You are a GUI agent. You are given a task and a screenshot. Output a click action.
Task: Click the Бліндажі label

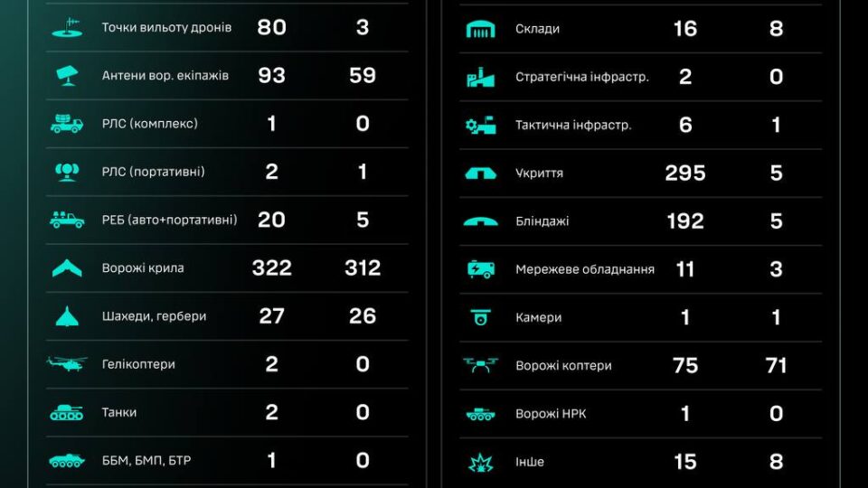[542, 221]
